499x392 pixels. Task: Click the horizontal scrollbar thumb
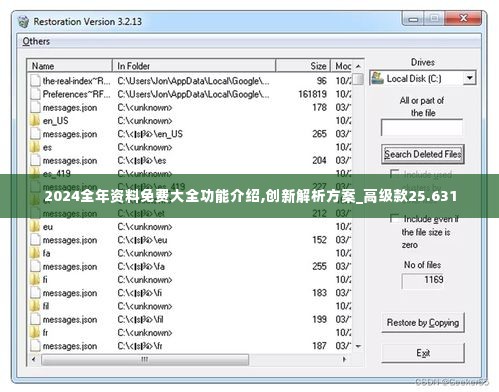[145, 360]
